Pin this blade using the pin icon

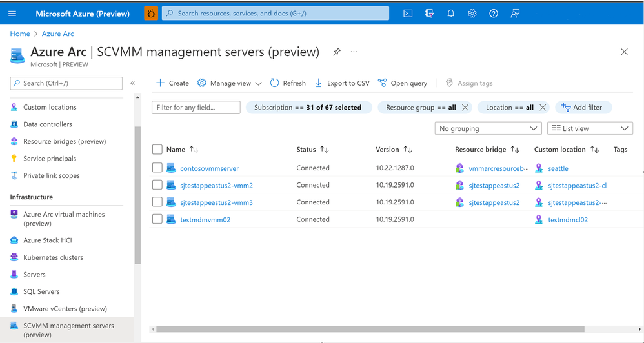coord(337,52)
